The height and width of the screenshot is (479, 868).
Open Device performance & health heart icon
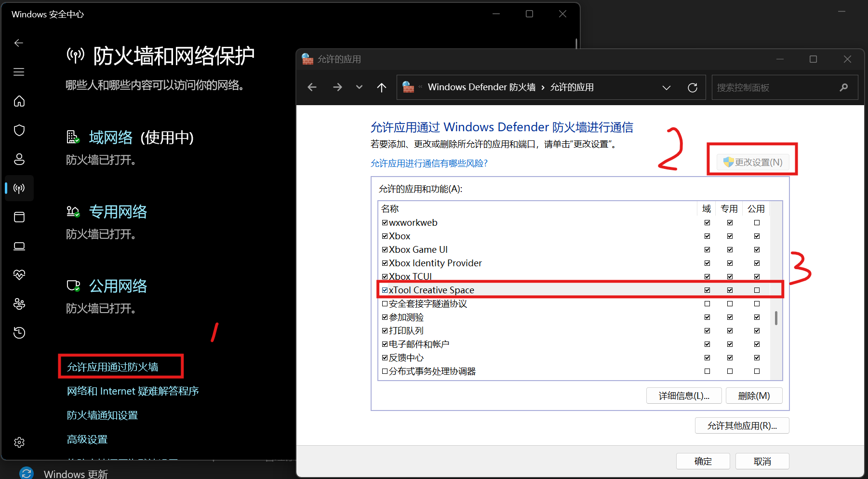point(19,274)
